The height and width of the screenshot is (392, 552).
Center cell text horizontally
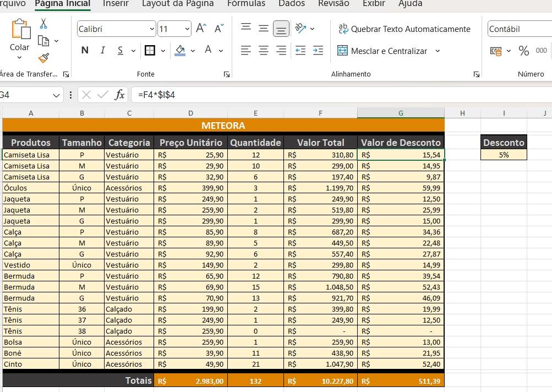click(263, 50)
